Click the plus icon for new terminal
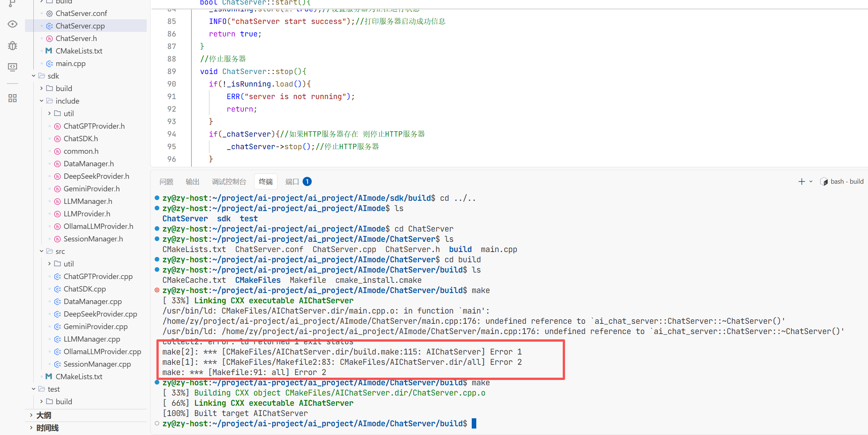868x435 pixels. click(801, 181)
